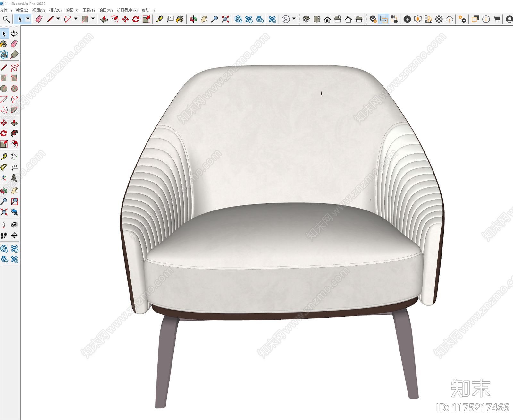Activate the Polygon tool
The height and width of the screenshot is (420, 513).
pos(14,89)
